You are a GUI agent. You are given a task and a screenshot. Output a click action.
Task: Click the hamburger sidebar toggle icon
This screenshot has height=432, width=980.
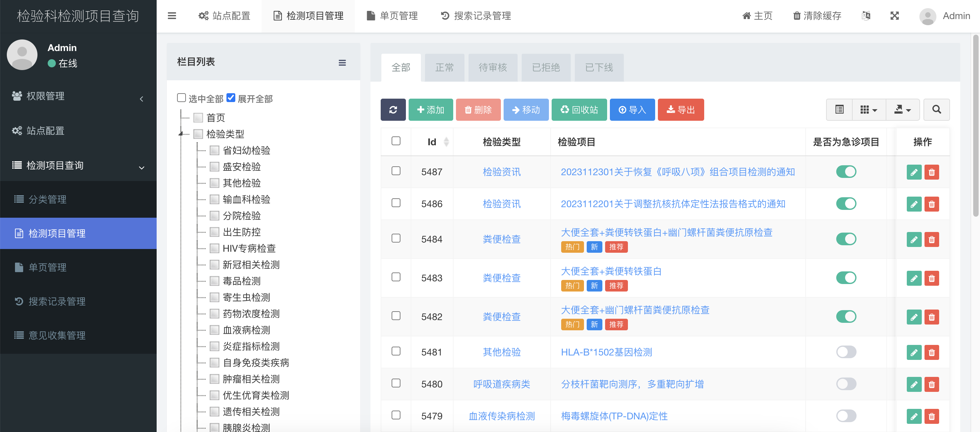coord(172,16)
